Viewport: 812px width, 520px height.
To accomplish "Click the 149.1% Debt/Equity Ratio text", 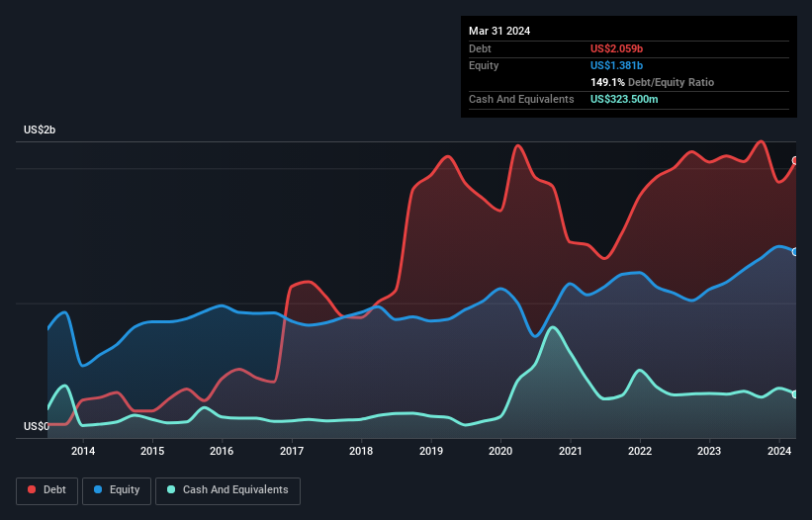I will tap(652, 82).
